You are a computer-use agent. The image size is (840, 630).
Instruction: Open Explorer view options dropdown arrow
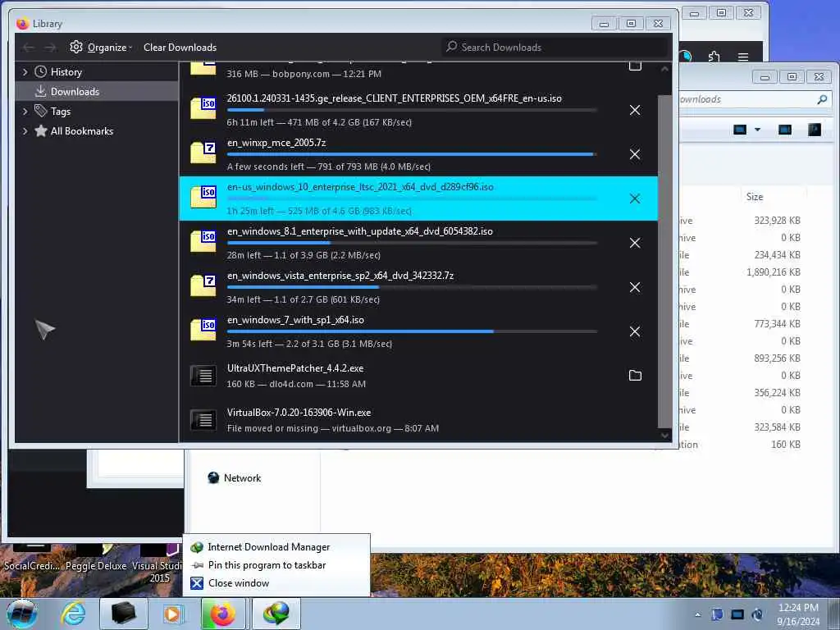[x=757, y=130]
